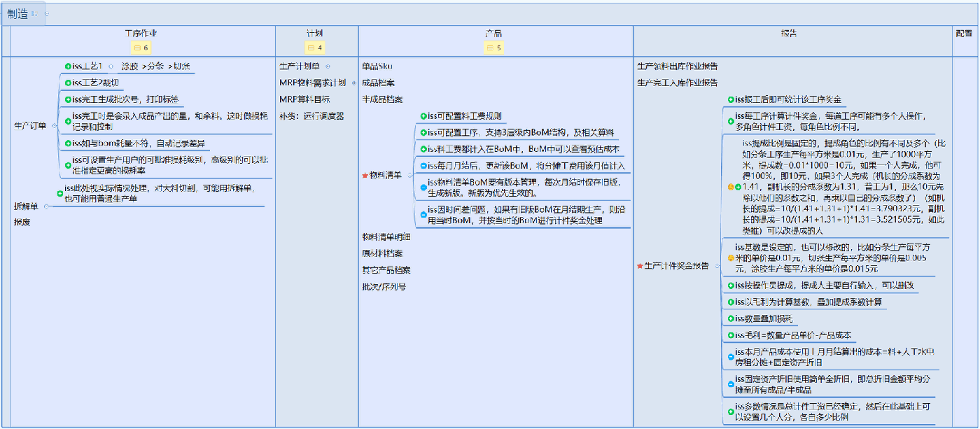Collapse the iss工艺1 branch via its circle toggle
Image resolution: width=980 pixels, height=429 pixels.
pyautogui.click(x=111, y=66)
